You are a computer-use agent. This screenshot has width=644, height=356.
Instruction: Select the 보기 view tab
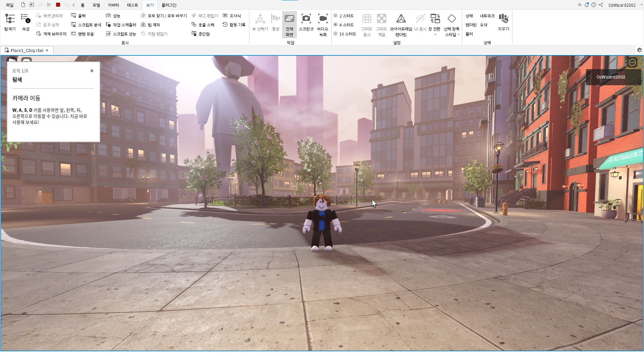150,5
